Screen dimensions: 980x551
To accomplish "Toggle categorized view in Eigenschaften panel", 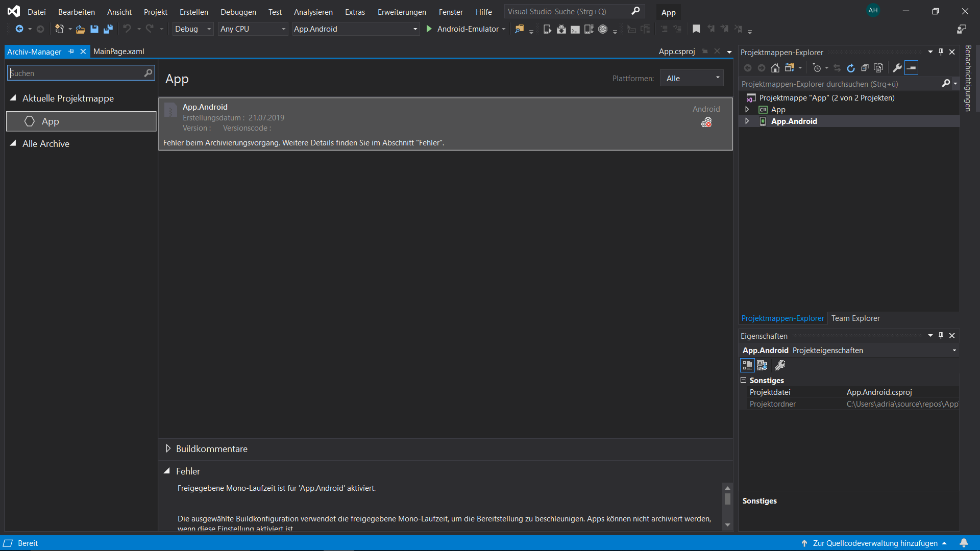I will (x=747, y=365).
